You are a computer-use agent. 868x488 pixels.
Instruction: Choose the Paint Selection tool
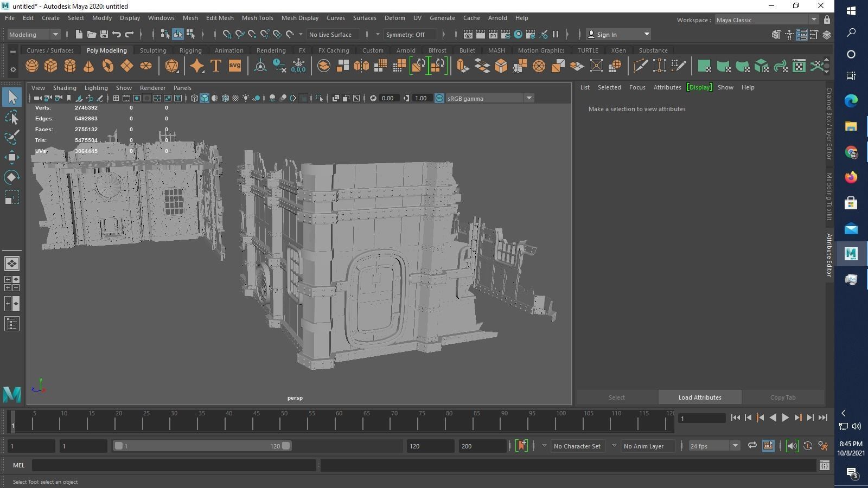12,137
